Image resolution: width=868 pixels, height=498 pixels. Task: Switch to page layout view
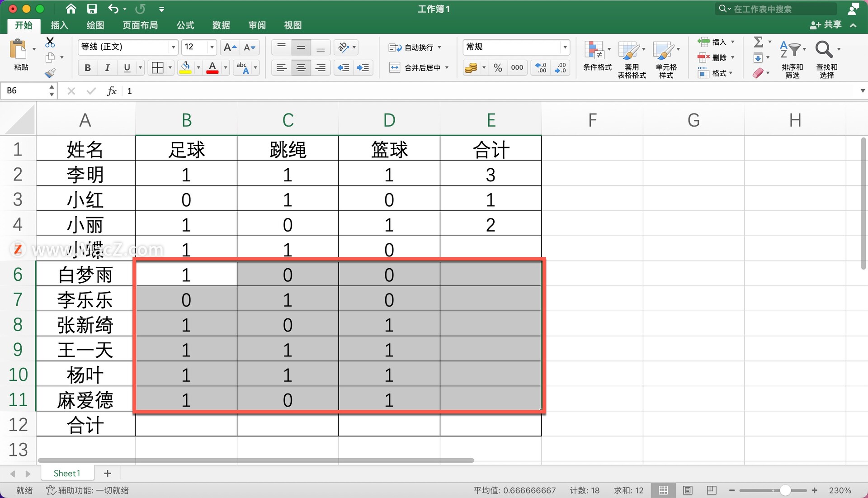tap(688, 490)
